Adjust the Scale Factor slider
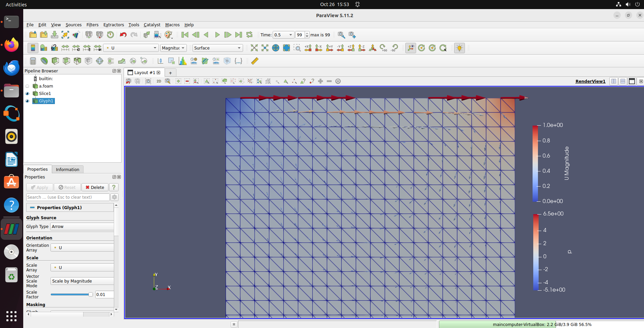Viewport: 644px width, 328px height. tap(72, 294)
